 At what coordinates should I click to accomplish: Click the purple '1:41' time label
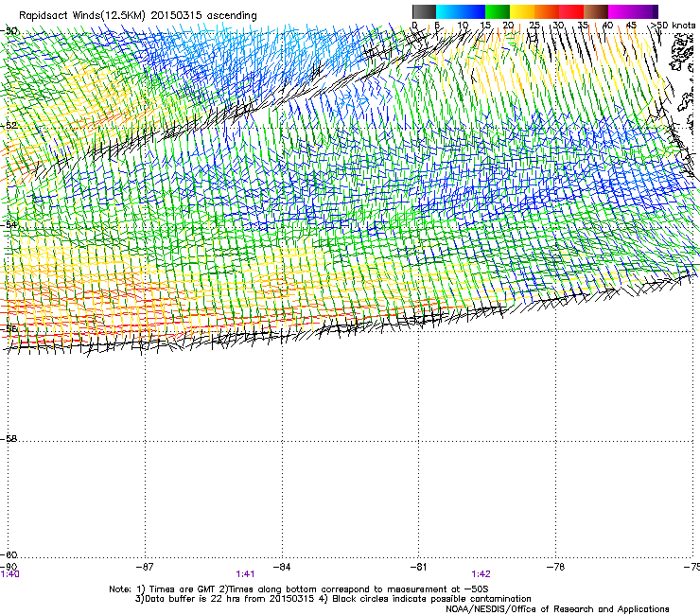point(245,574)
